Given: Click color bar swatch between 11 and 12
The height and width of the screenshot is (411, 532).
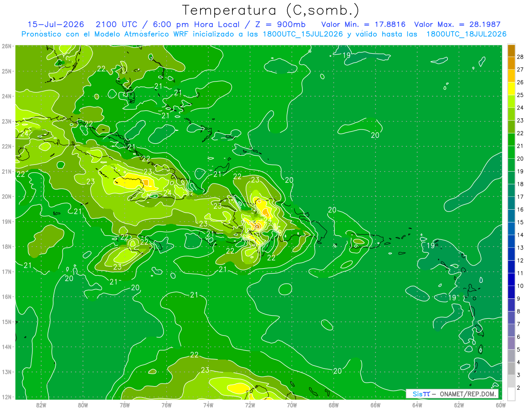Looking at the screenshot, I should [511, 267].
